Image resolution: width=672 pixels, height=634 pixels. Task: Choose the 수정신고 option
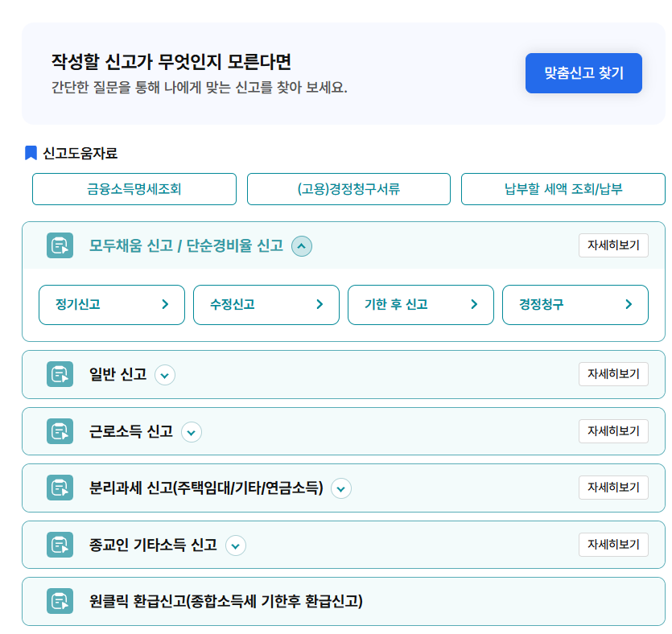tap(266, 305)
